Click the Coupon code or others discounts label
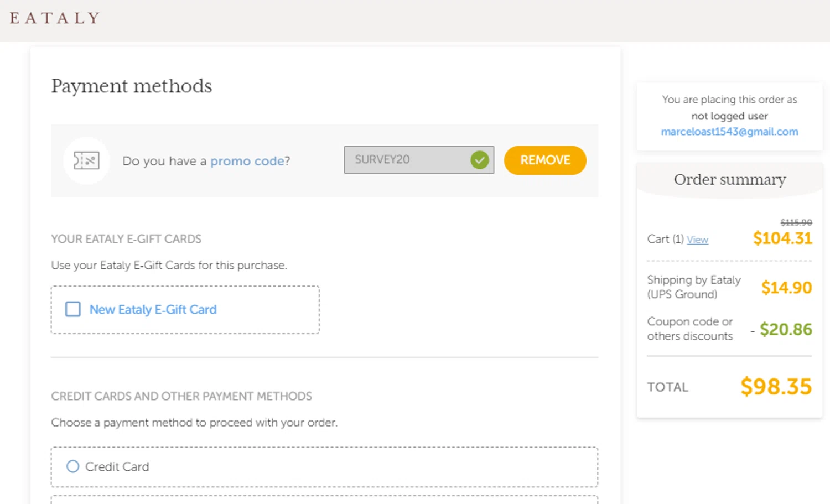 pos(690,329)
